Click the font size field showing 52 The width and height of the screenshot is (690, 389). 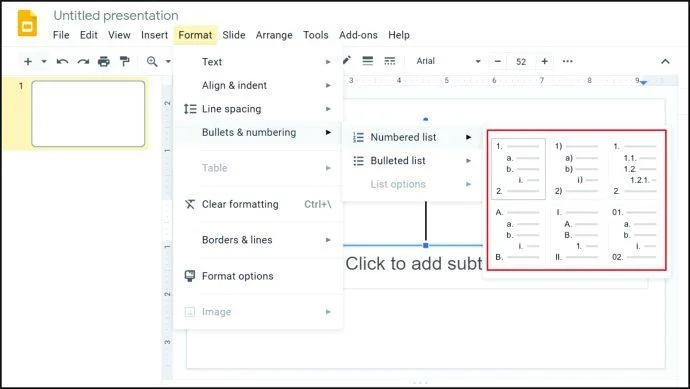click(521, 62)
